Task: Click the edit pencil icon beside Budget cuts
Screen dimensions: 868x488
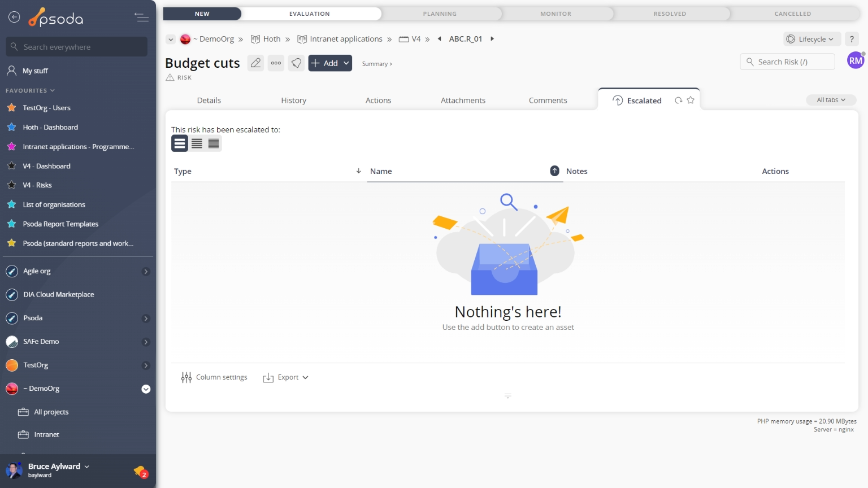Action: coord(255,63)
